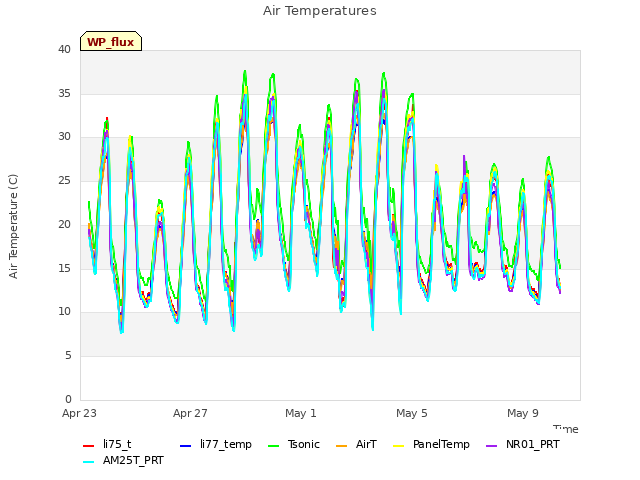Click the 0 y-axis tick label

tap(68, 399)
